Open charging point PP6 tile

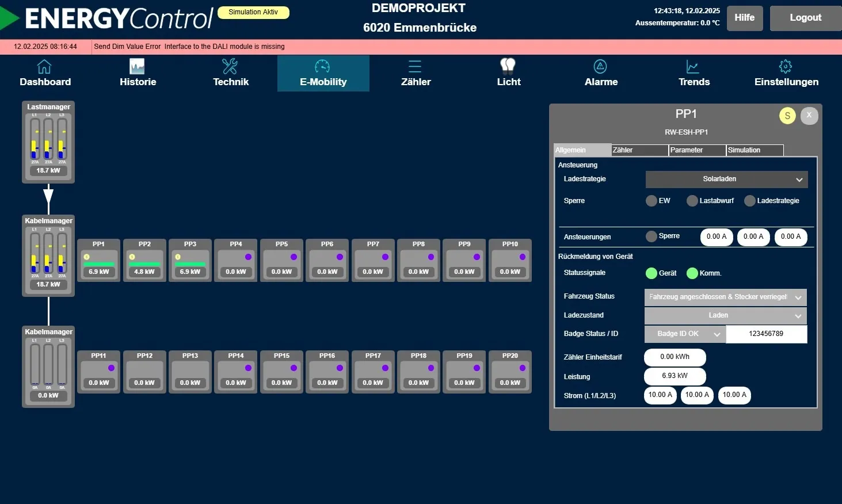coord(327,260)
